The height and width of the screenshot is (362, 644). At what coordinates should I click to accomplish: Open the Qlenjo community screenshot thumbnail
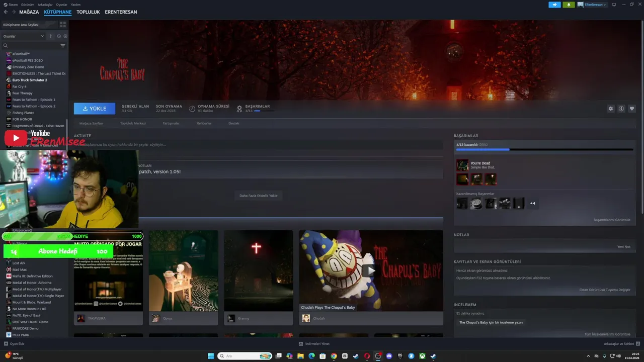(x=183, y=270)
